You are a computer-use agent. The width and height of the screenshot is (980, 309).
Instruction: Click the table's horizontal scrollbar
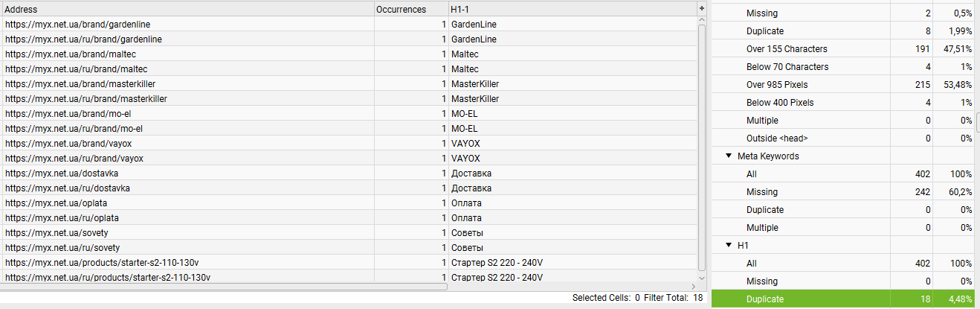pyautogui.click(x=225, y=286)
